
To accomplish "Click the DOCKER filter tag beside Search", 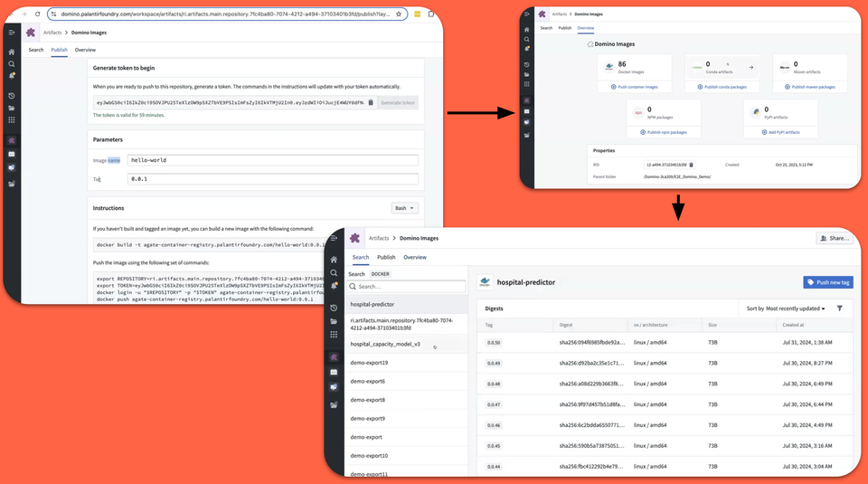I will [x=381, y=274].
